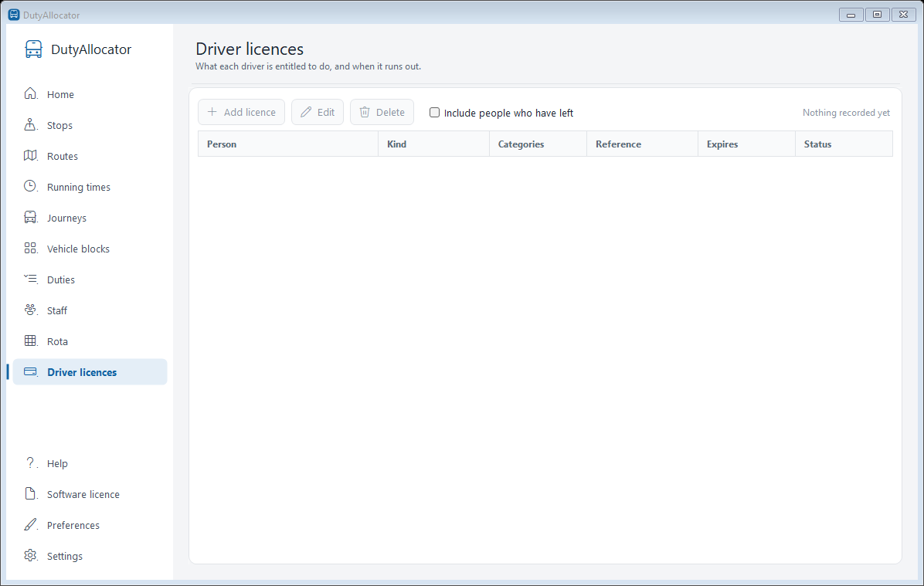
Task: Select Driver licences sidebar label
Action: (x=82, y=372)
